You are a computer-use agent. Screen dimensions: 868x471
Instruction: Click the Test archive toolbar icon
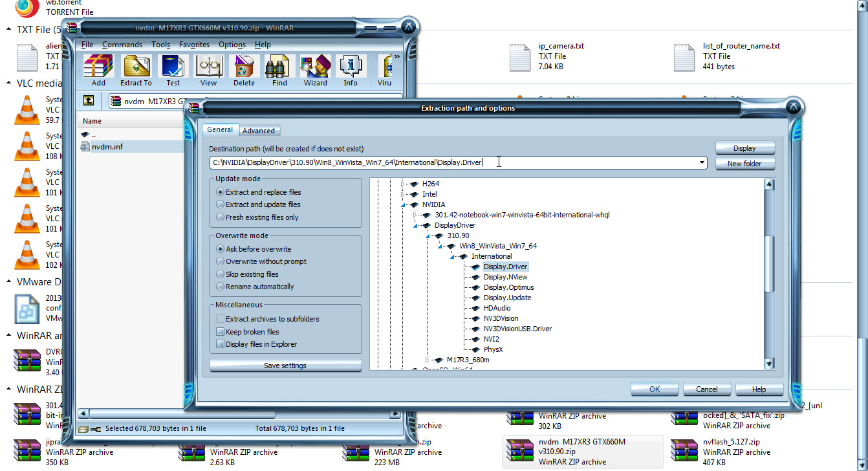[x=173, y=70]
